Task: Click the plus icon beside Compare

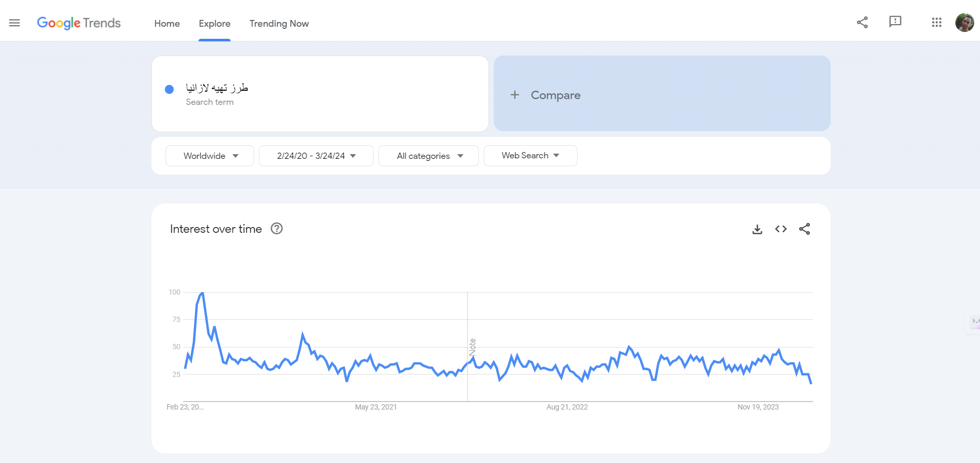Action: [515, 95]
